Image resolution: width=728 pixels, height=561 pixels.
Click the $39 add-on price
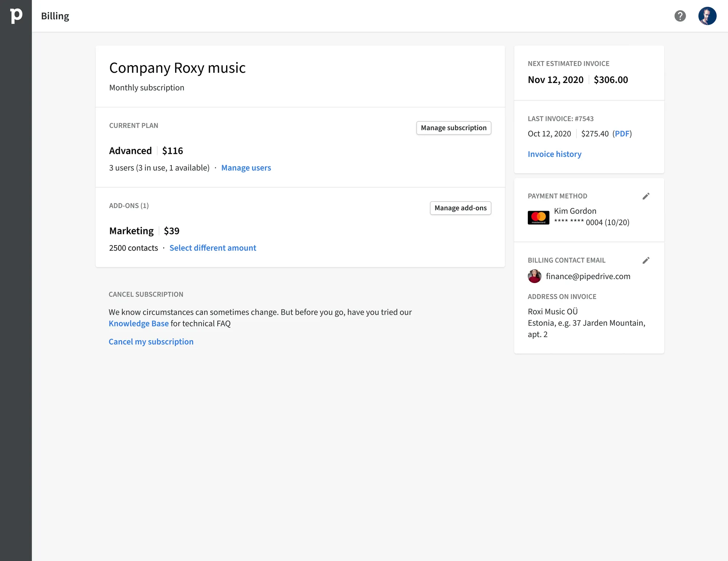click(x=171, y=231)
